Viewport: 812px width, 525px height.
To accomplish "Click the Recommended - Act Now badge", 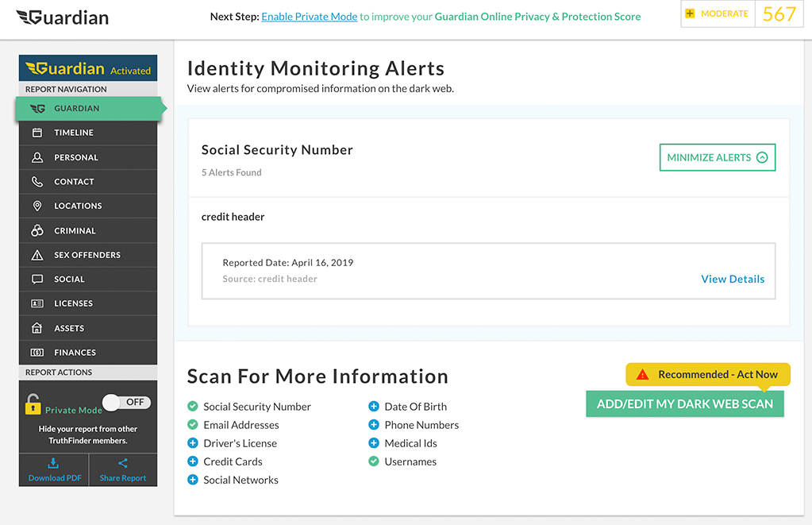I will tap(708, 374).
